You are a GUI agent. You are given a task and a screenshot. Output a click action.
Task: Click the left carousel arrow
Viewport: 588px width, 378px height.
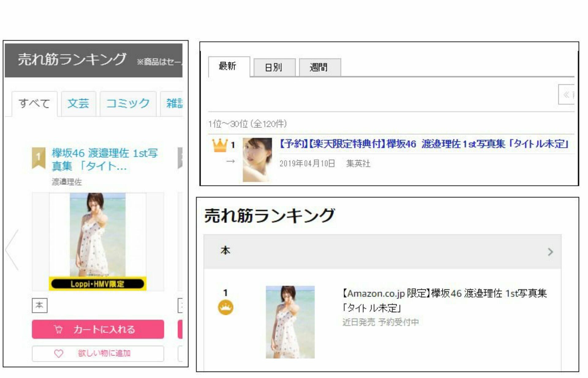pos(12,250)
